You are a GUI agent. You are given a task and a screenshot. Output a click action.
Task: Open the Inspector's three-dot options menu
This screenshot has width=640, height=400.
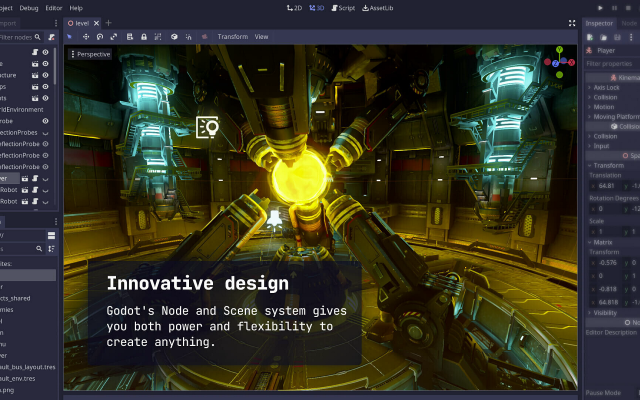click(x=631, y=37)
